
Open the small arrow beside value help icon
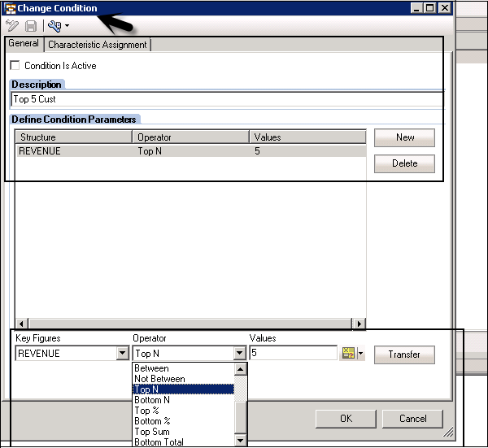[360, 354]
